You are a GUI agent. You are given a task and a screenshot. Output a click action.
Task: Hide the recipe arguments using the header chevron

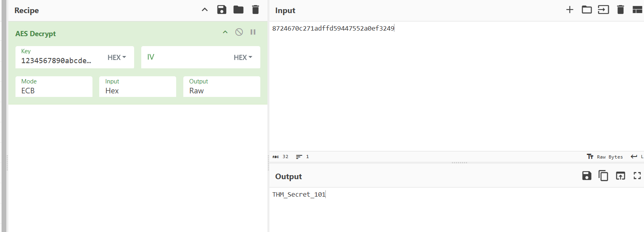click(x=205, y=10)
